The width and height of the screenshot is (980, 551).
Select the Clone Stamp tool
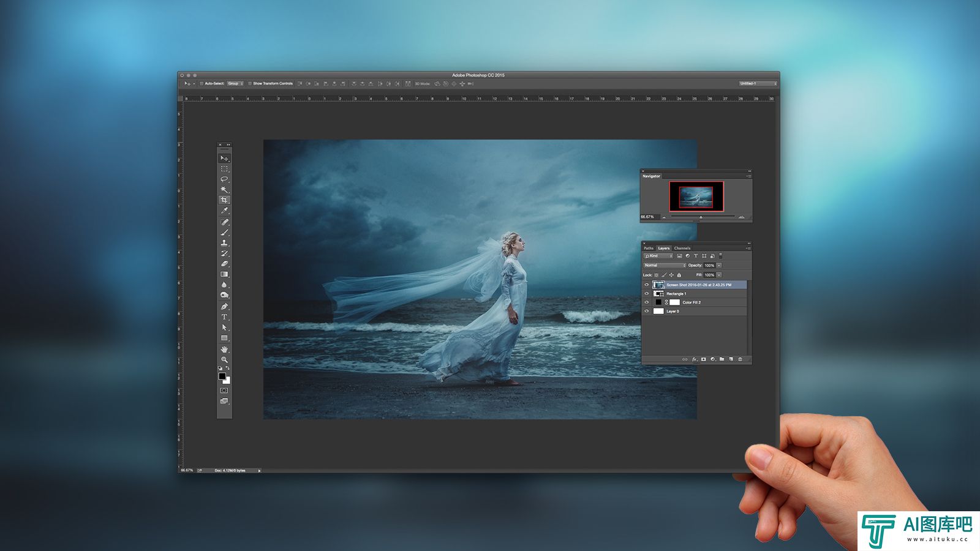(x=224, y=242)
